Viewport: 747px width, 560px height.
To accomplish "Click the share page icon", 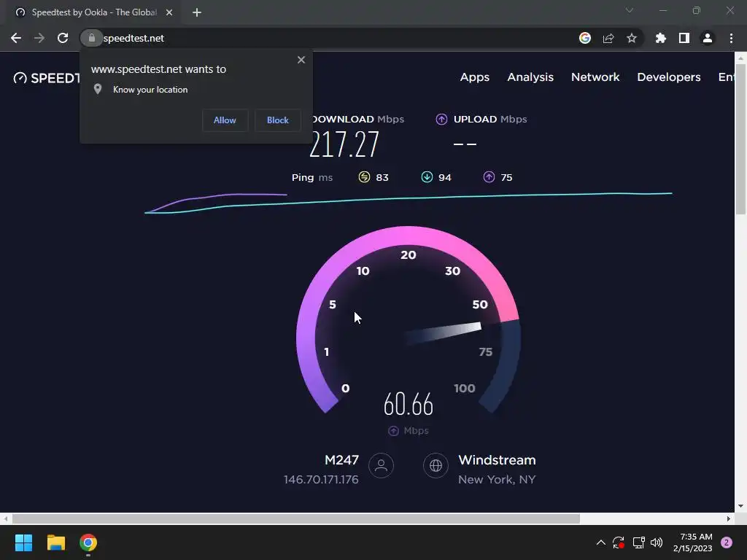I will [608, 38].
